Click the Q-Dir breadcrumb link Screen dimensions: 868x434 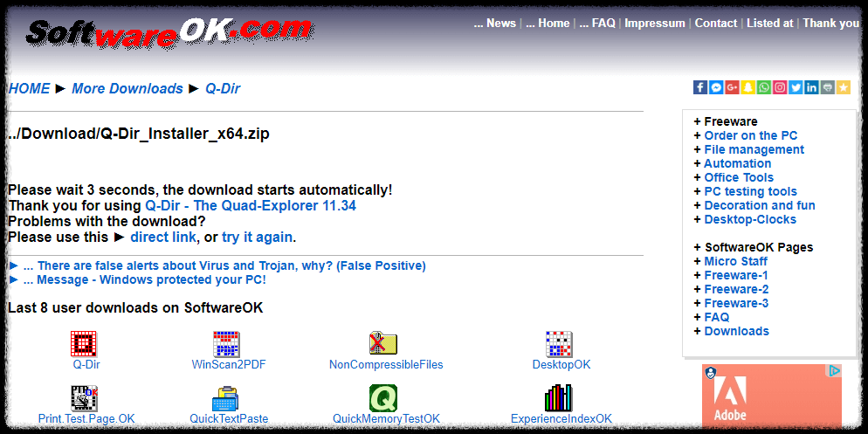tap(223, 88)
